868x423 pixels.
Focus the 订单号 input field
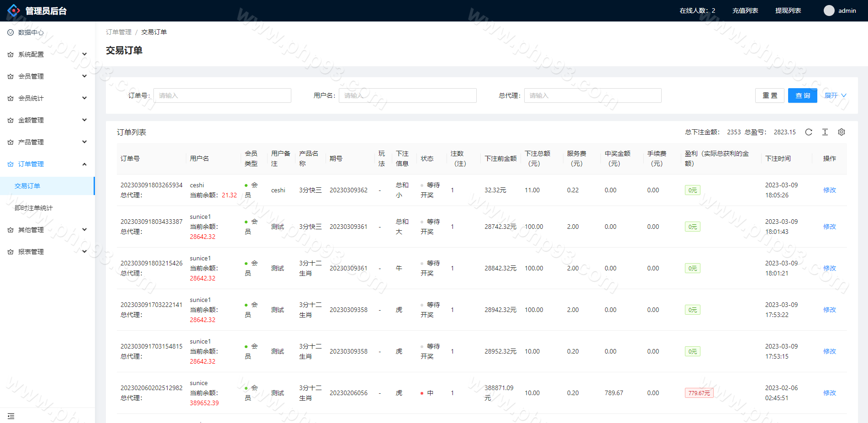[x=222, y=95]
